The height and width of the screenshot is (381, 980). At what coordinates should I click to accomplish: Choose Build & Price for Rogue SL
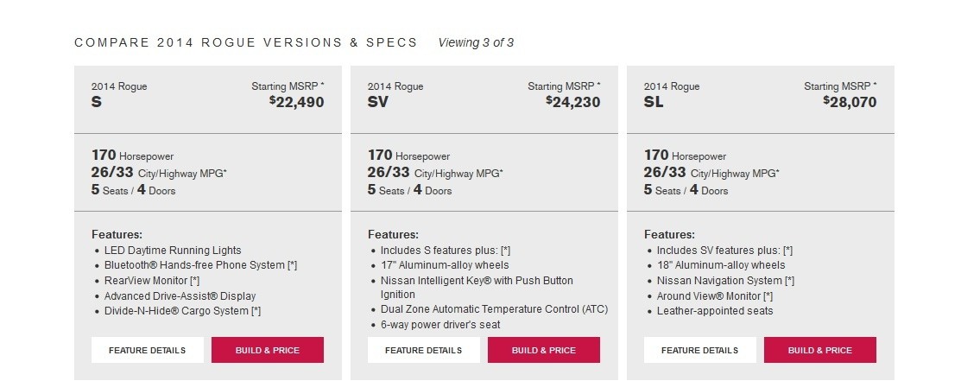click(x=820, y=351)
